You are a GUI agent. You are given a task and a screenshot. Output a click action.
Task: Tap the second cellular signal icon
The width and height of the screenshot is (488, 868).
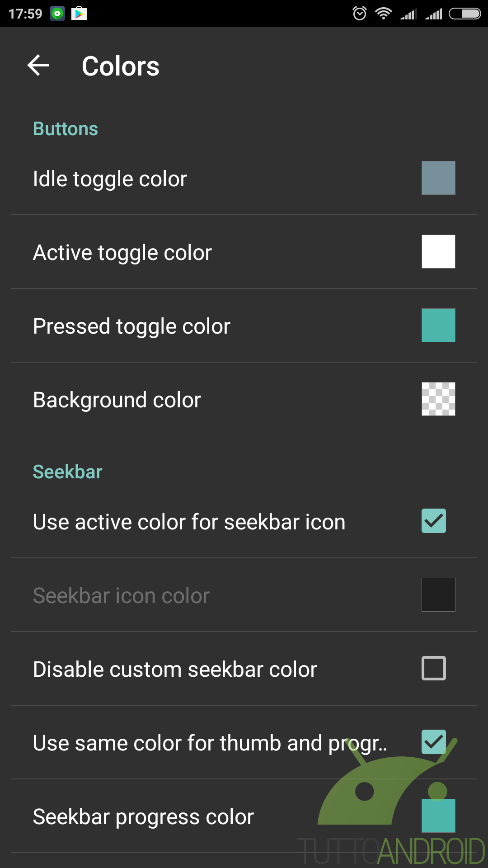coord(433,14)
